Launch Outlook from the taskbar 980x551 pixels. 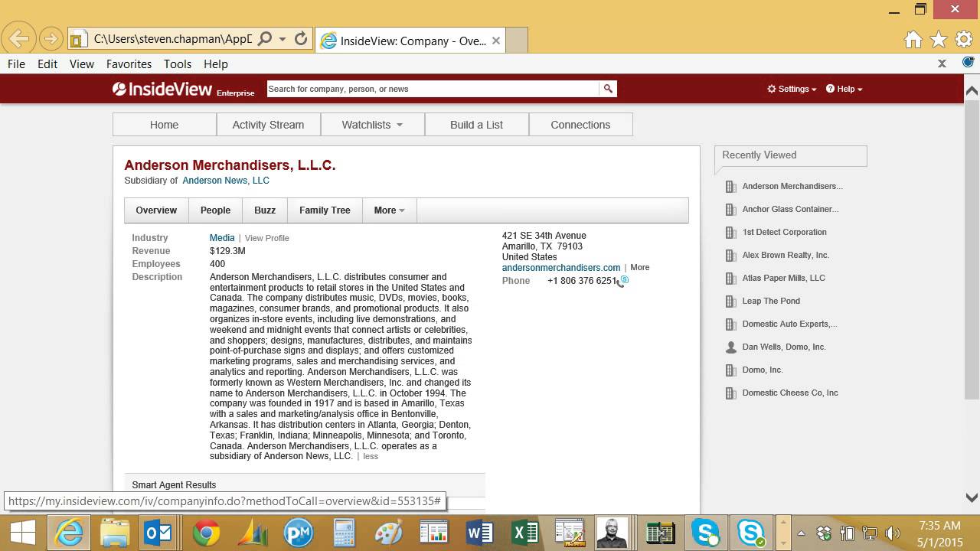159,533
